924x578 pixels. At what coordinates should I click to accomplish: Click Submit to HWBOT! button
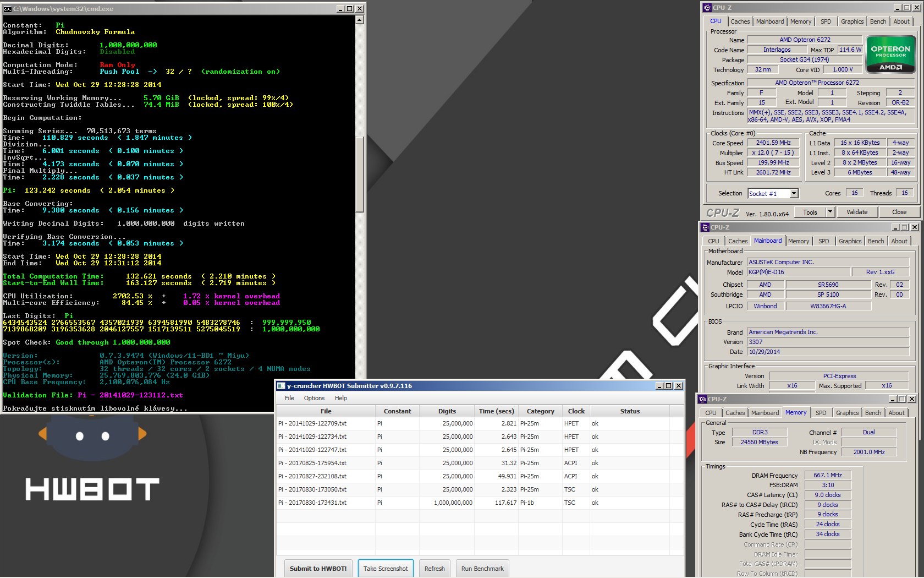point(318,569)
